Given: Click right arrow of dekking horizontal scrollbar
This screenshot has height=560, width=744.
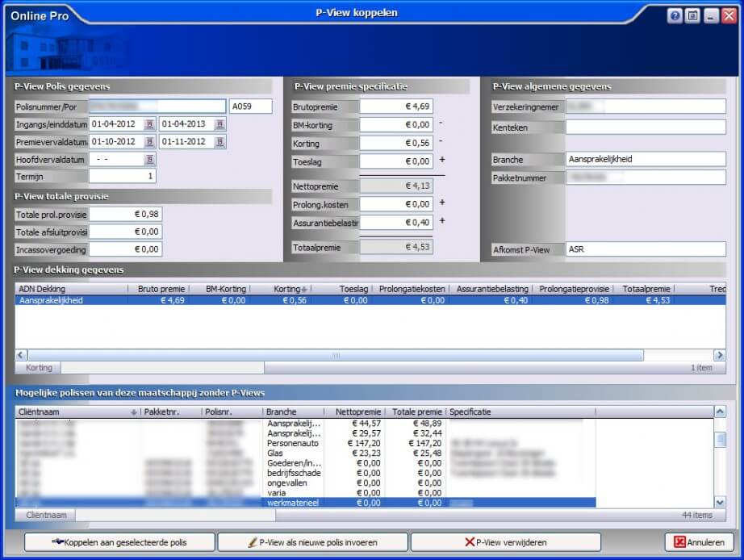Looking at the screenshot, I should click(720, 355).
